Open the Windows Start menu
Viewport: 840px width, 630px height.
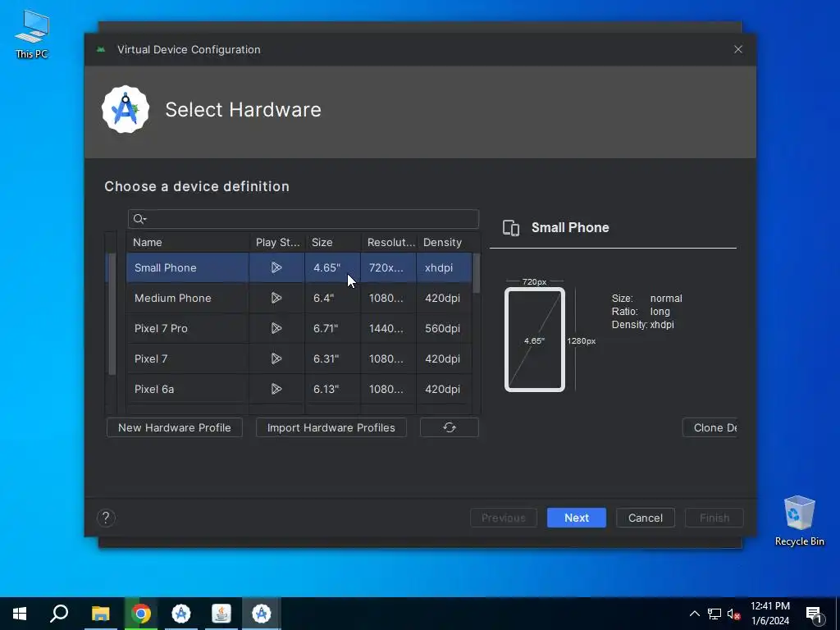coord(20,614)
